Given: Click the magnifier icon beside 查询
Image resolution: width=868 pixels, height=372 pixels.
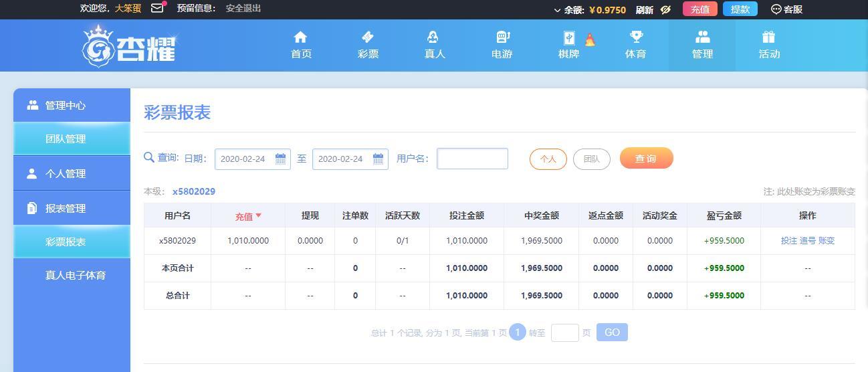Looking at the screenshot, I should point(149,157).
